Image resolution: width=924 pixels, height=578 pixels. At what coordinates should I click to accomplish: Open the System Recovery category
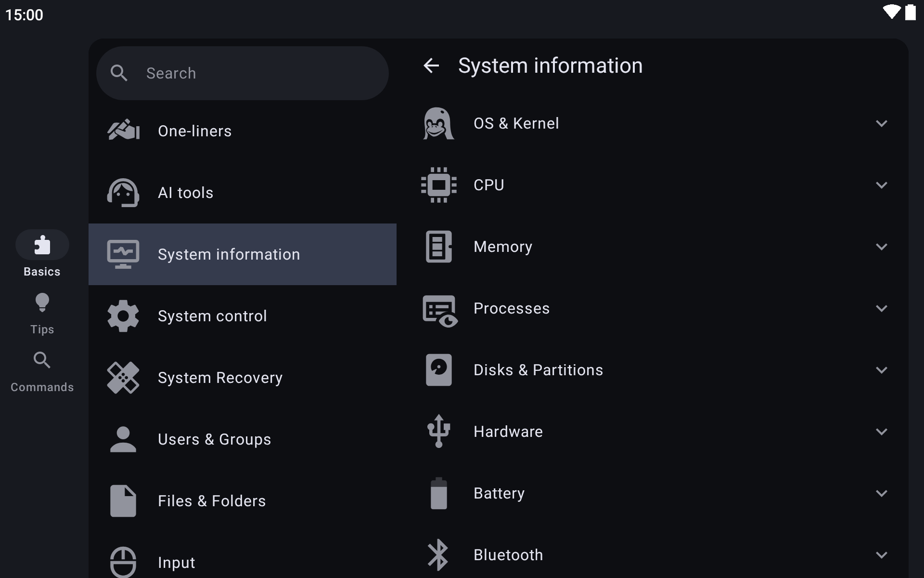click(243, 378)
